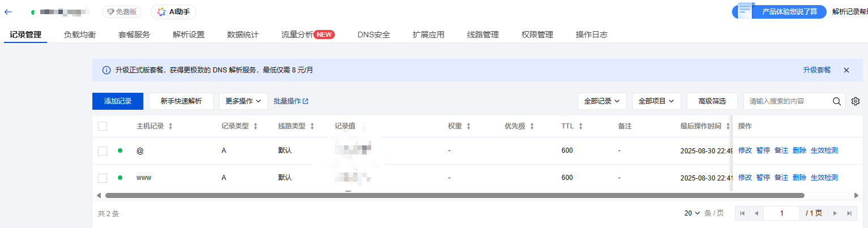Switch to the 扩展应用 tab

coord(428,35)
